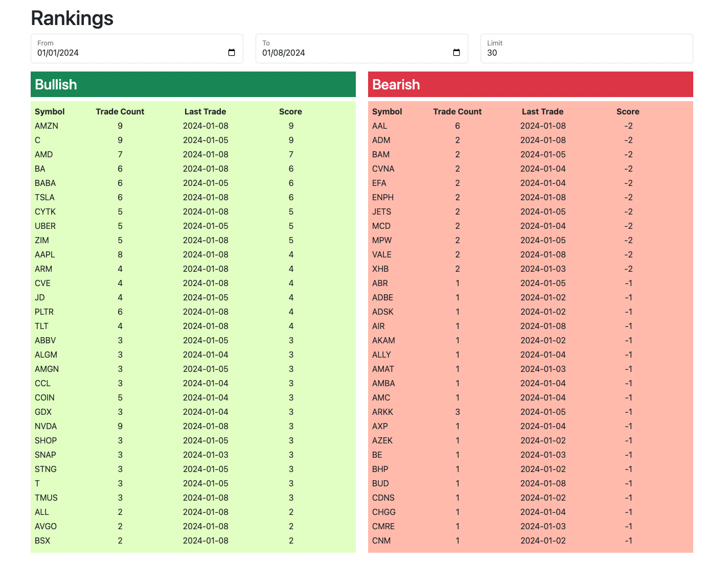This screenshot has height=565, width=728.
Task: Click XHB's last trade date 2024-01-03
Action: (543, 269)
